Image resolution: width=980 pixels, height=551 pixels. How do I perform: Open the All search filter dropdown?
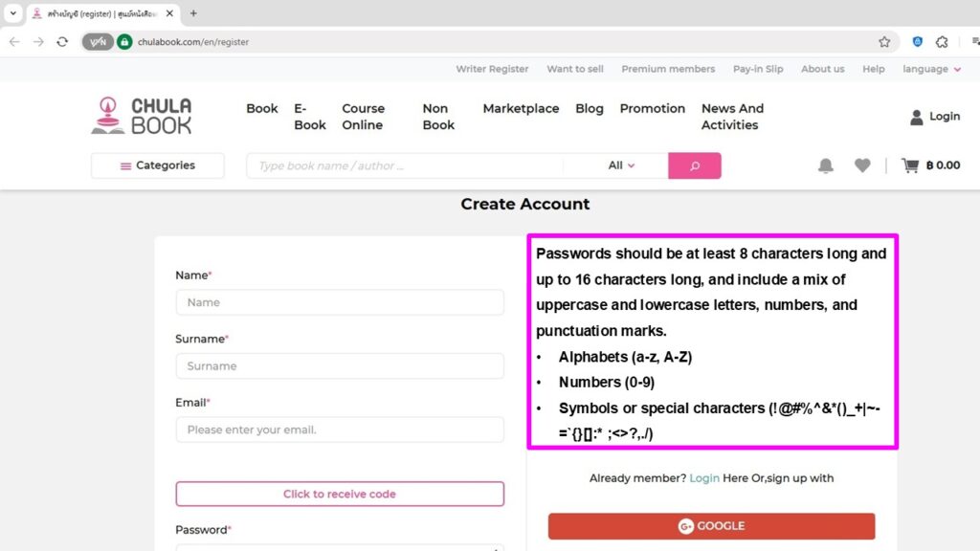(x=621, y=165)
